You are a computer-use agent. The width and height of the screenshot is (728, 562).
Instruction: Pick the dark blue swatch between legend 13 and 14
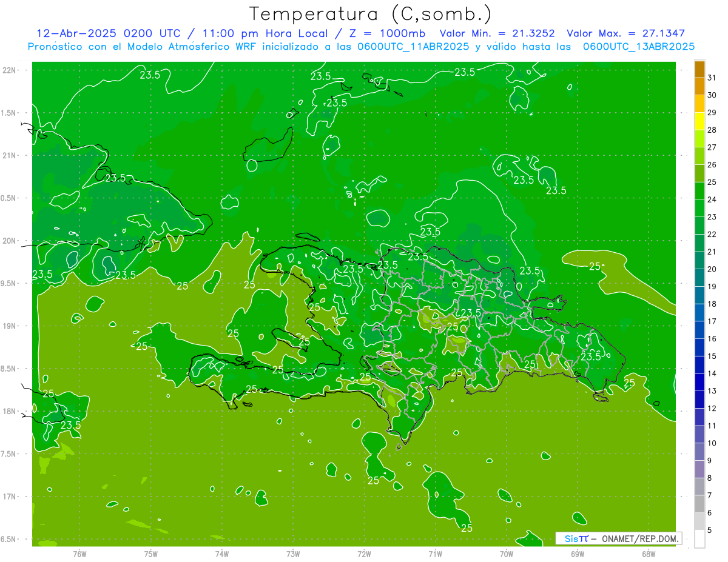(x=699, y=382)
